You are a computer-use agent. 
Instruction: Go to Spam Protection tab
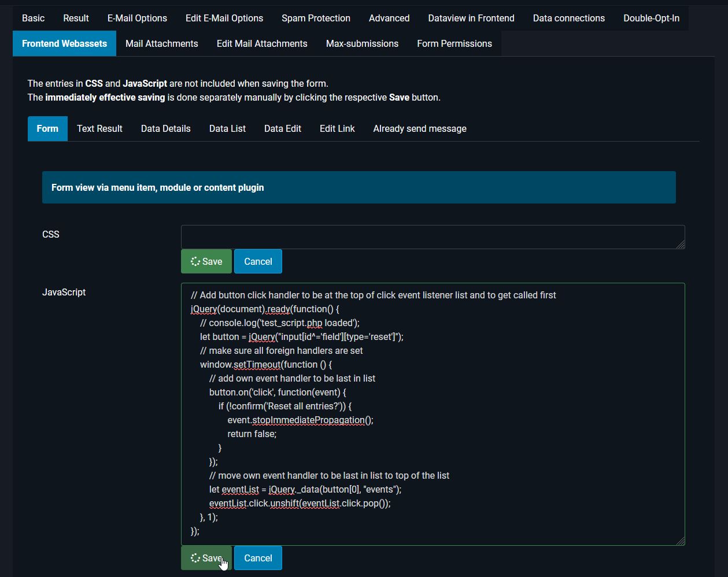click(316, 18)
